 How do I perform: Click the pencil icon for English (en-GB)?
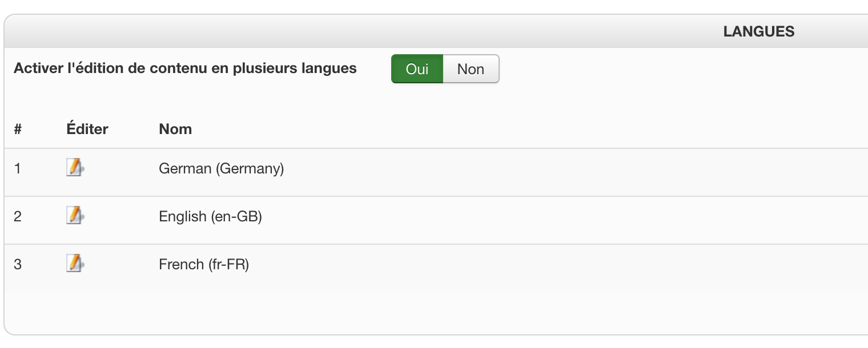click(x=75, y=216)
